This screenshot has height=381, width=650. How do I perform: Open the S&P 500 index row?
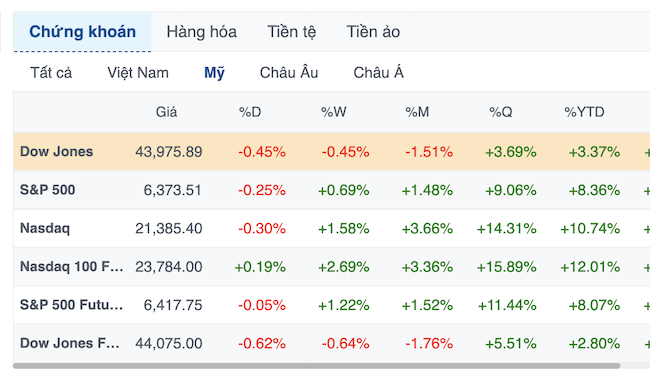[x=331, y=190]
